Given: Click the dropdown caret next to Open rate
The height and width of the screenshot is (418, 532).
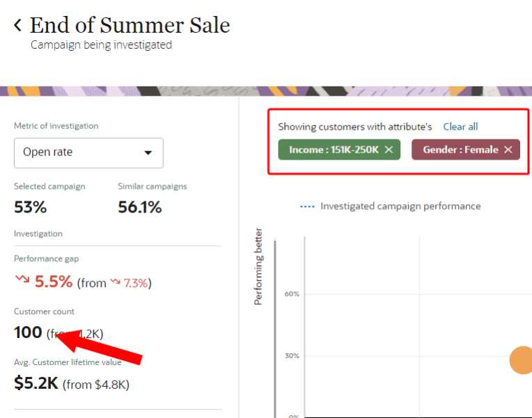Looking at the screenshot, I should point(148,153).
